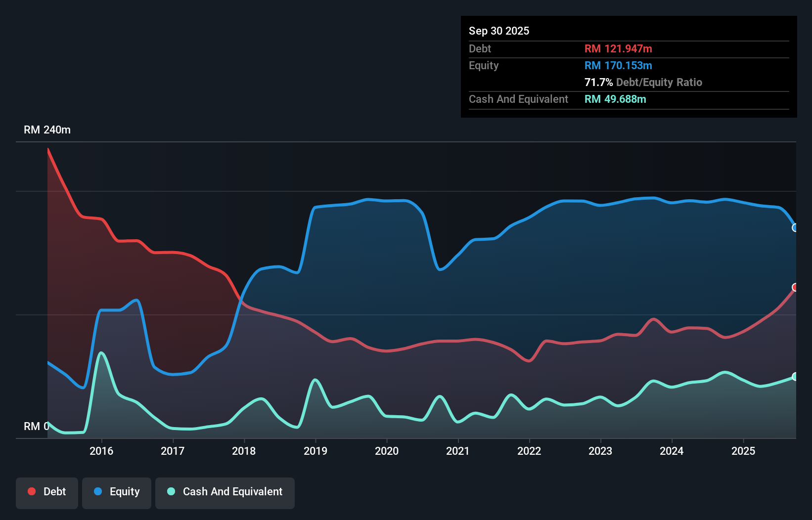Select the 2016 x-axis label
Viewport: 812px width, 520px height.
point(101,451)
